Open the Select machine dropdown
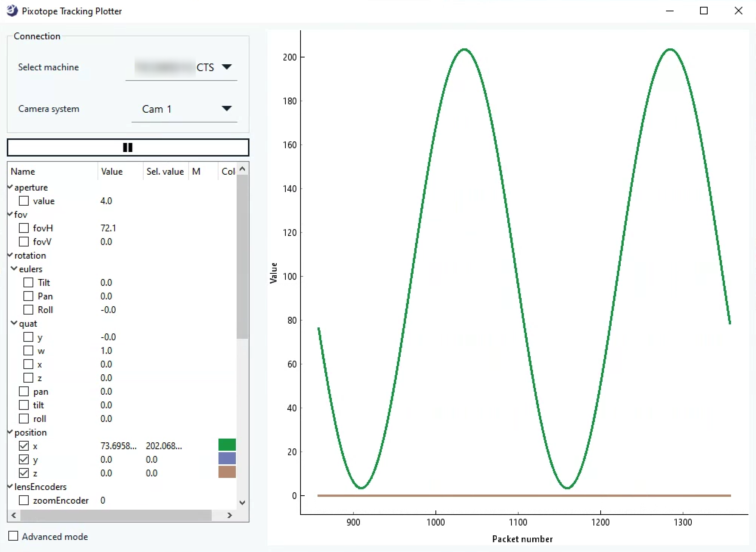Image resolution: width=756 pixels, height=552 pixels. (226, 67)
